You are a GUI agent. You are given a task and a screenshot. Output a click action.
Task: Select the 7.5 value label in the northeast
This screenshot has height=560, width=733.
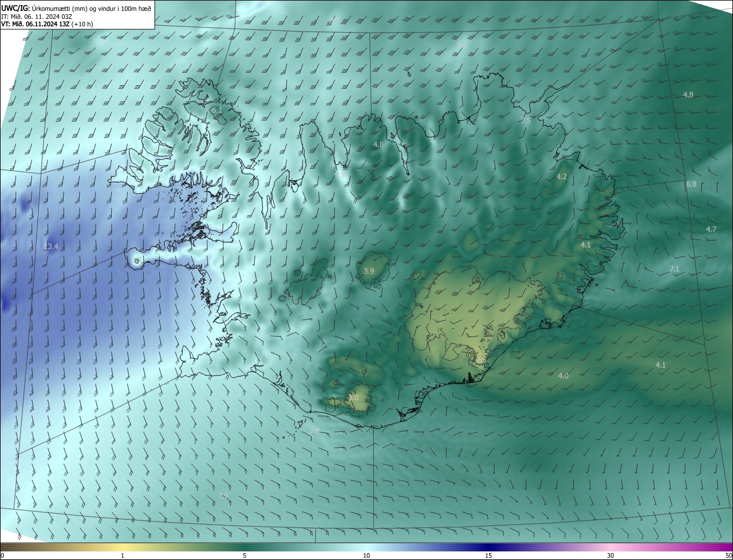[526, 121]
